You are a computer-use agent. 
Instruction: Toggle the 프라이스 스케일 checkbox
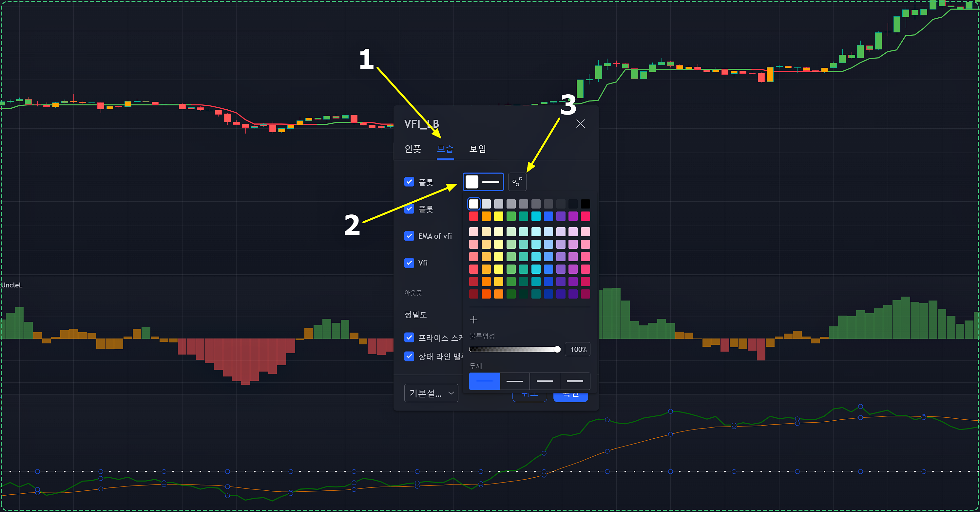pyautogui.click(x=409, y=337)
